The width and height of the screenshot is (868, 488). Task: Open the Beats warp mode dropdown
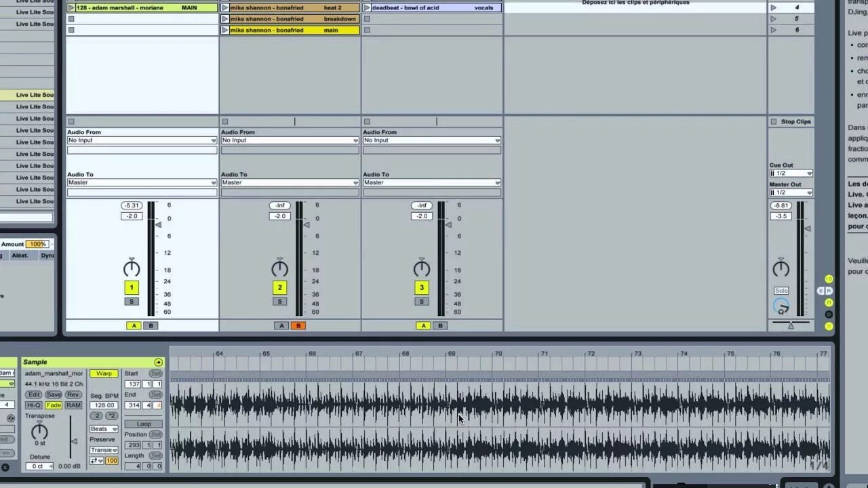(104, 429)
